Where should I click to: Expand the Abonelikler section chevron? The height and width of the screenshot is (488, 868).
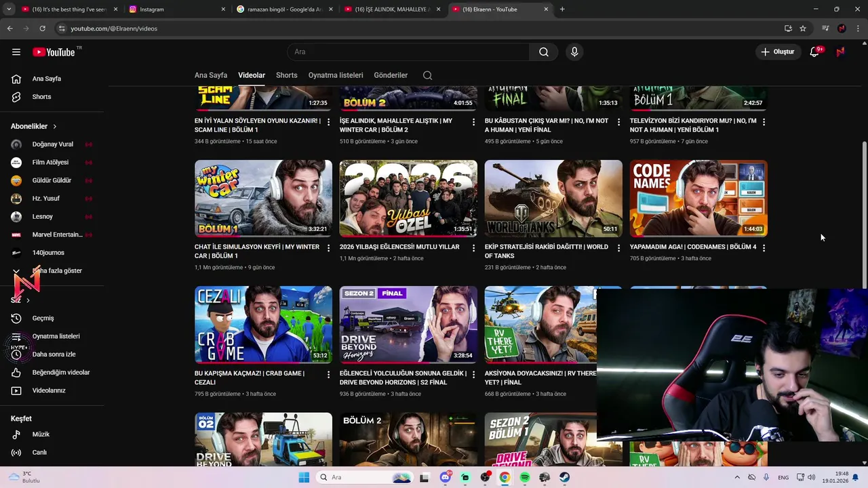[55, 127]
